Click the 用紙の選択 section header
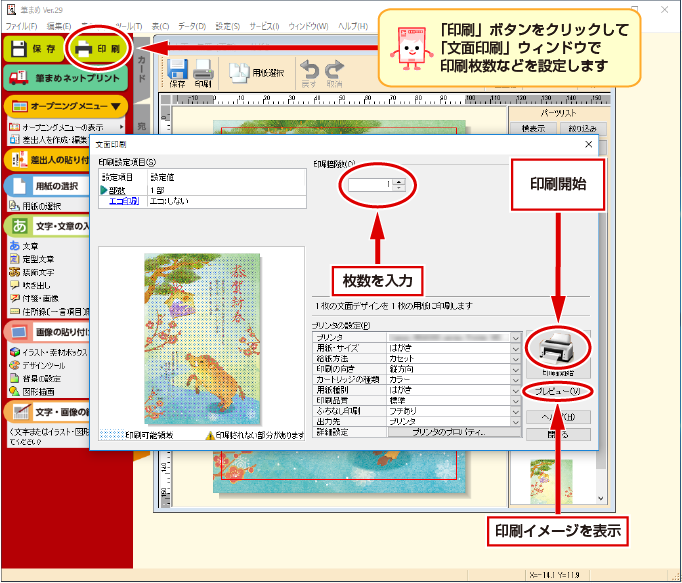The height and width of the screenshot is (583, 682). (x=47, y=186)
